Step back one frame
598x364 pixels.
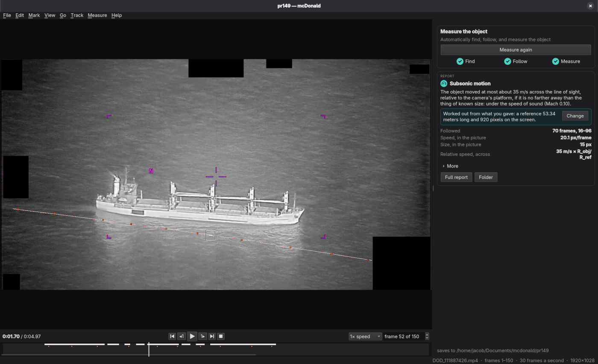coord(182,336)
